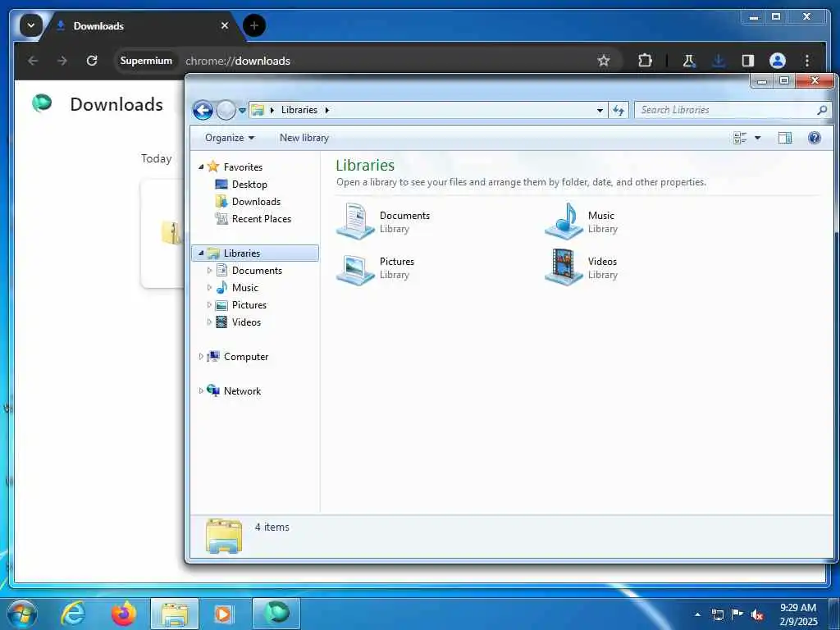The height and width of the screenshot is (630, 840).
Task: Click New library button
Action: pyautogui.click(x=304, y=138)
